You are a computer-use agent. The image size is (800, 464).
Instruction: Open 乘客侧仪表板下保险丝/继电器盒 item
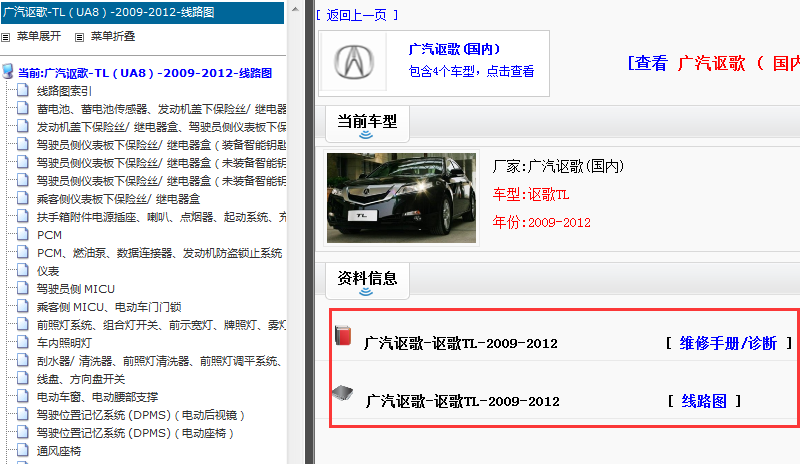118,199
